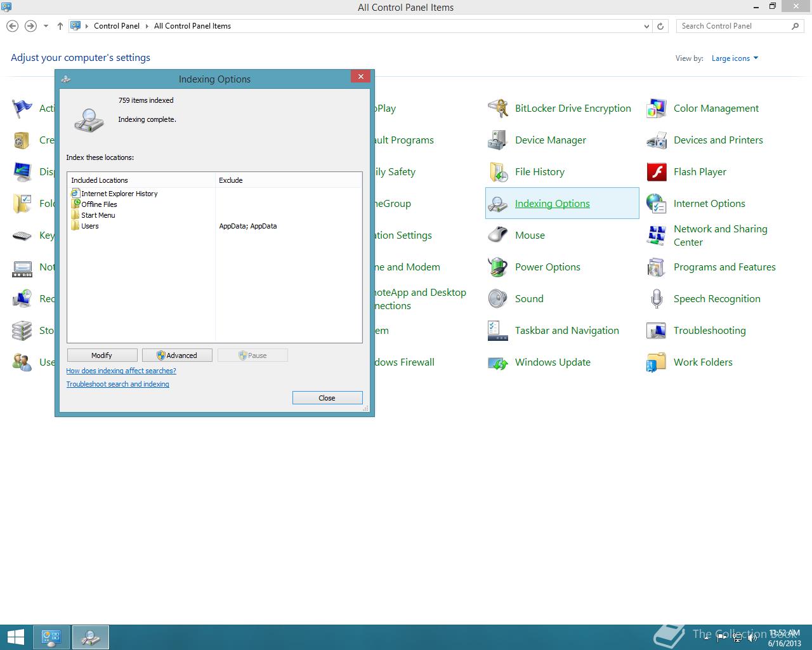
Task: Click the Included Locations column header
Action: click(141, 180)
